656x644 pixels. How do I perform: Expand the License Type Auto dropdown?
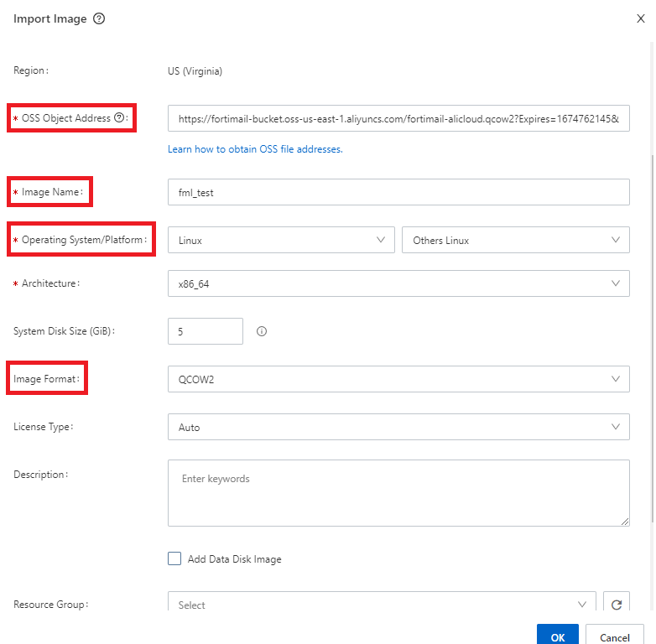click(x=398, y=427)
